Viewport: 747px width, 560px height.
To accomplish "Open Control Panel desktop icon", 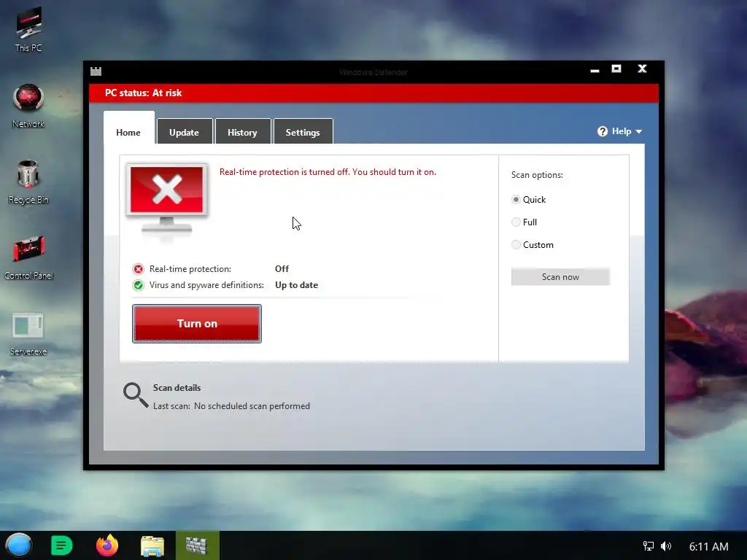I will point(28,257).
